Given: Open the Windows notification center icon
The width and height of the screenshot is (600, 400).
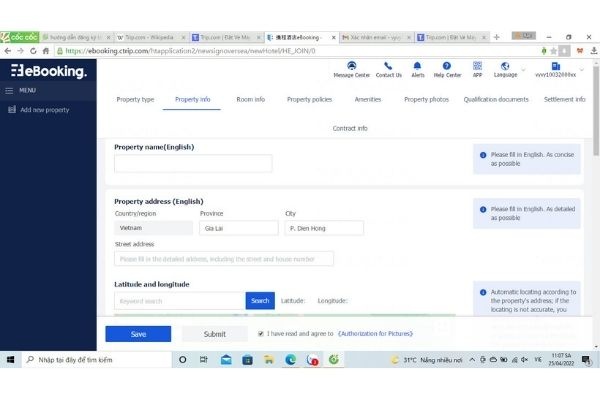Looking at the screenshot, I should [585, 360].
